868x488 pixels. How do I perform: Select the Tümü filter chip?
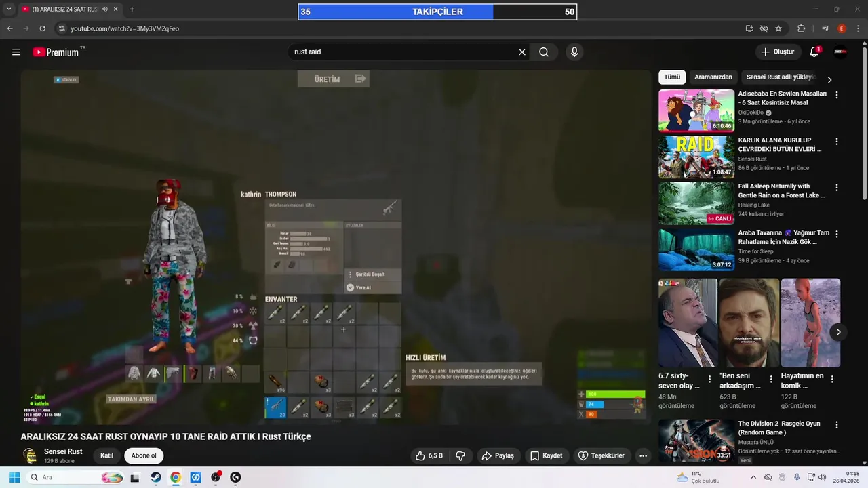[x=672, y=77]
